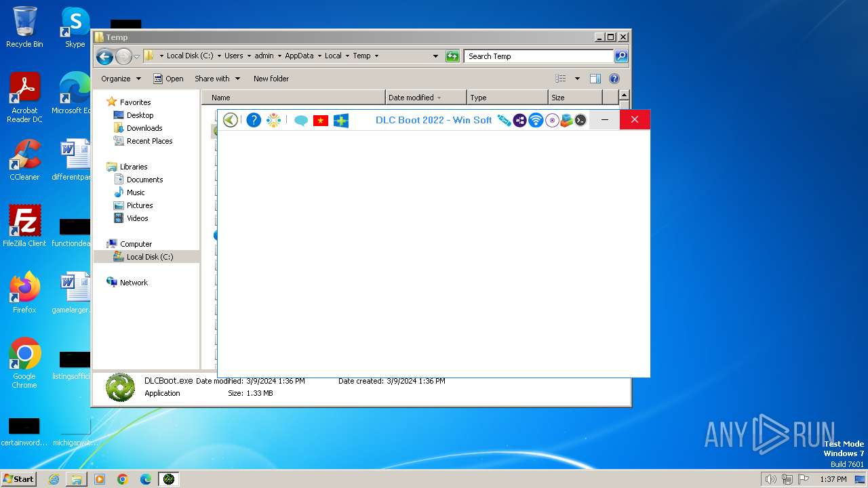Click the volume speaker tray icon

pos(770,479)
